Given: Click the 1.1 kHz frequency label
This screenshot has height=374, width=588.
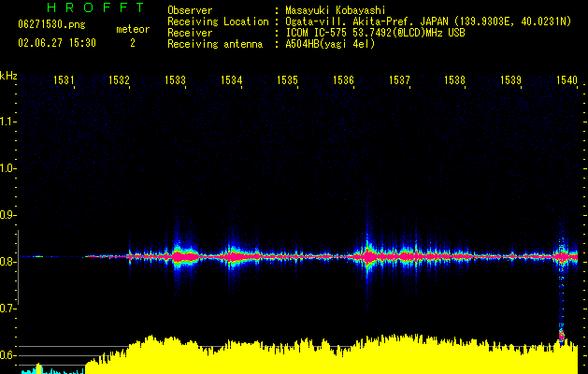Looking at the screenshot, I should pyautogui.click(x=7, y=122).
